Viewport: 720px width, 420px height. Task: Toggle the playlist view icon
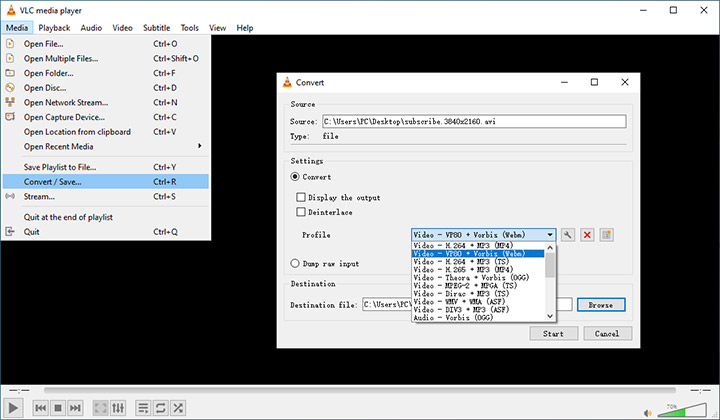(x=143, y=408)
